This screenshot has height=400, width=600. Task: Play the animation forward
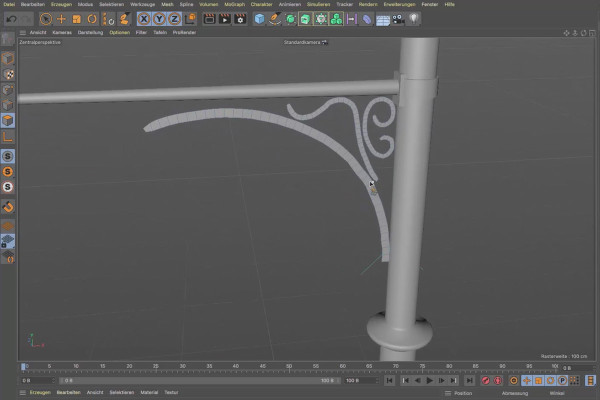point(429,380)
